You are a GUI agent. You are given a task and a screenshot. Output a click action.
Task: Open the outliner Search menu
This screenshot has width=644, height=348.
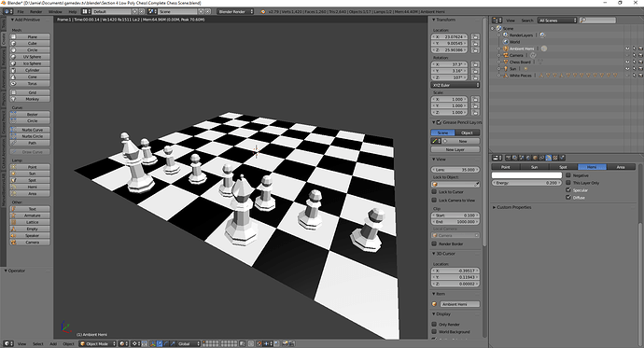tap(527, 21)
